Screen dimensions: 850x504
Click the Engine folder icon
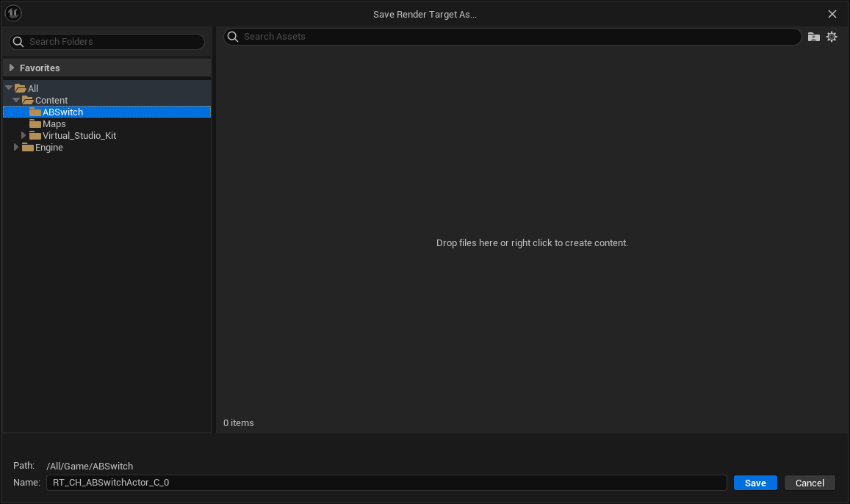pos(28,148)
